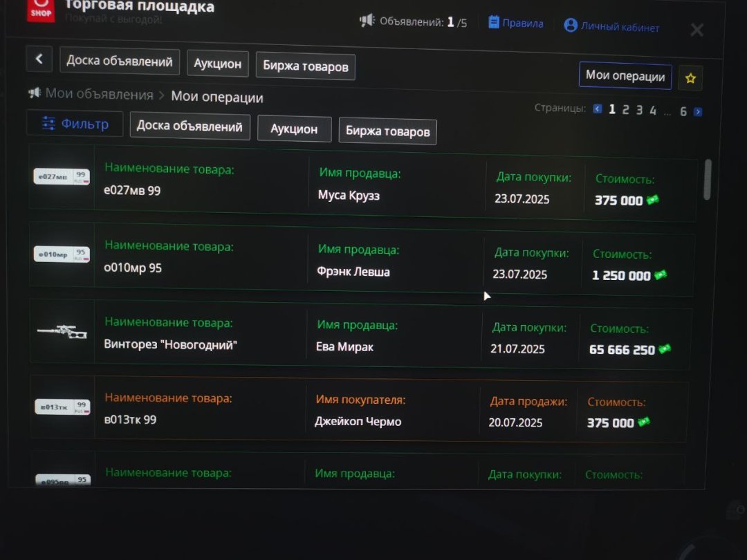
Task: Open the top Аукцион tab
Action: click(x=218, y=64)
